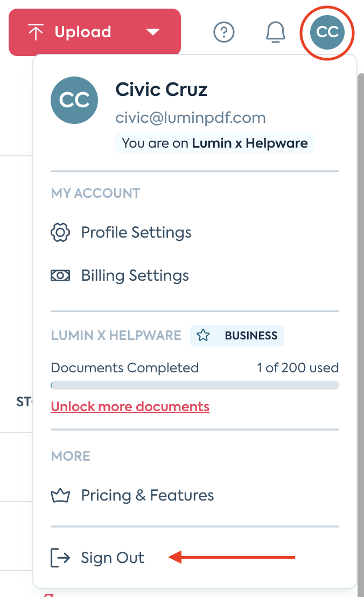364x597 pixels.
Task: Open the account menu from the top-right avatar
Action: pos(327,32)
